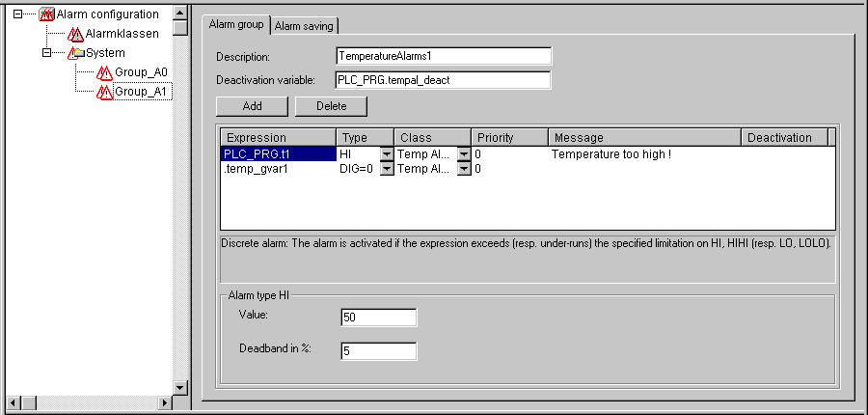The height and width of the screenshot is (415, 868).
Task: Select Group_A1 in the tree
Action: coord(141,92)
